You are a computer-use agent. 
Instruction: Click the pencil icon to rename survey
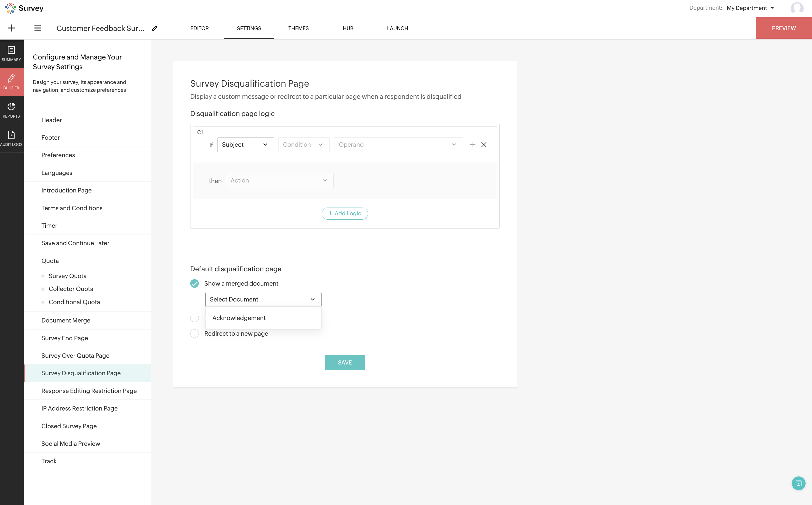pos(154,28)
